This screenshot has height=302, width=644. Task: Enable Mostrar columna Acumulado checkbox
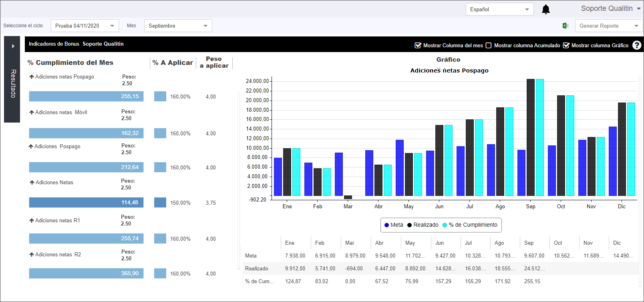(489, 45)
